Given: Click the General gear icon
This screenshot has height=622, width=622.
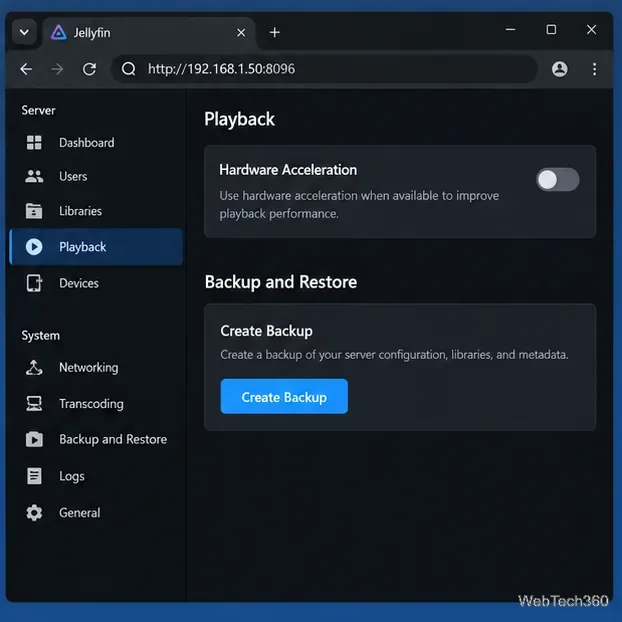Looking at the screenshot, I should [34, 513].
